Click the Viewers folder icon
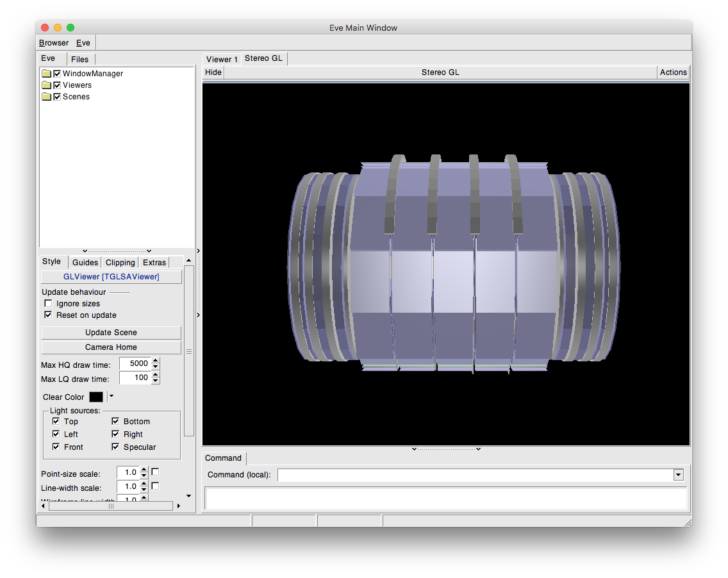The height and width of the screenshot is (578, 728). click(x=46, y=85)
